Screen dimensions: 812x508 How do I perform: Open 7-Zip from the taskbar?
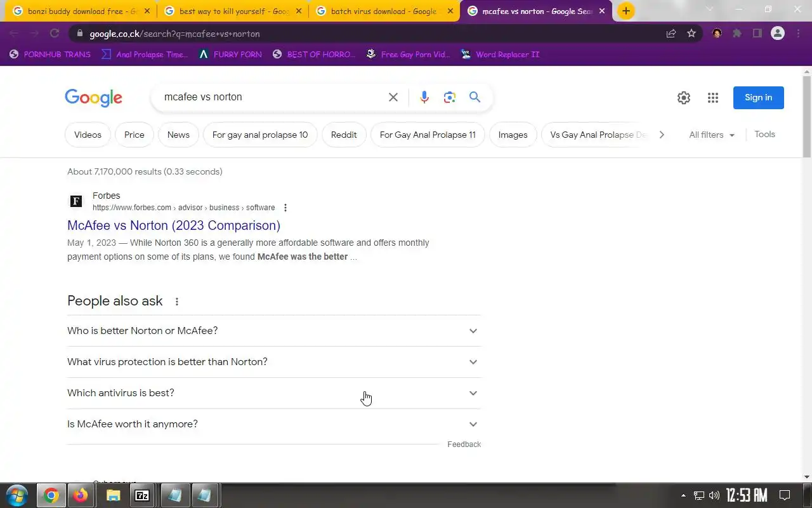coord(143,496)
